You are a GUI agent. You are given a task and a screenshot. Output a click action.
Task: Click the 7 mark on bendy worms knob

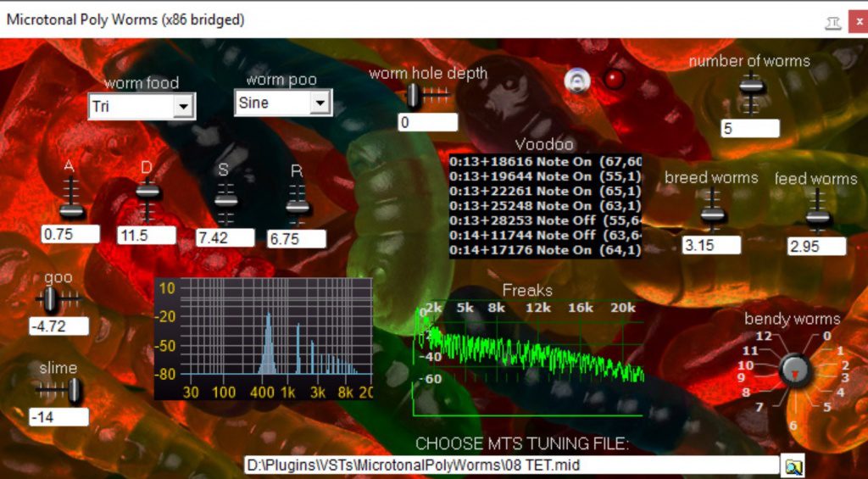click(759, 408)
